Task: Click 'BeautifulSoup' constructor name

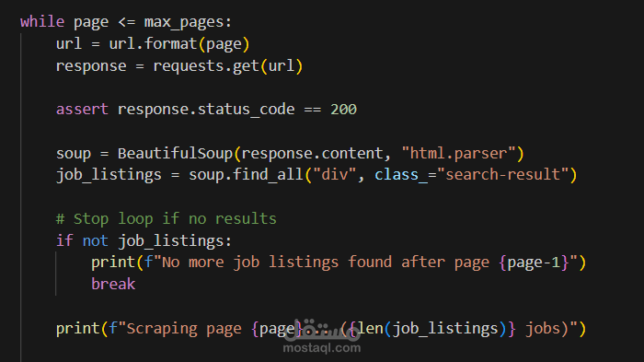Action: (x=175, y=154)
